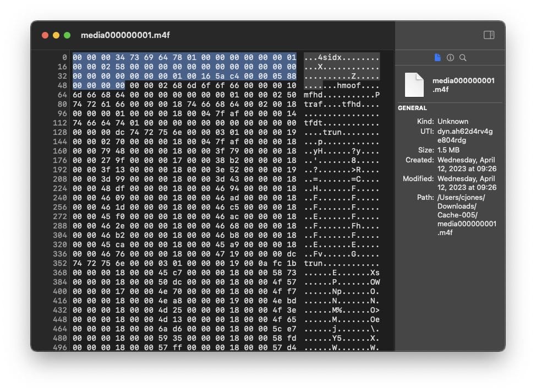Select the blue file inspector tab icon
This screenshot has width=536, height=392.
click(437, 57)
